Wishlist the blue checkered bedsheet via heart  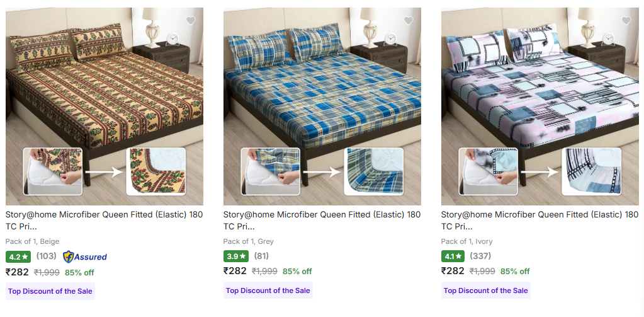point(408,21)
